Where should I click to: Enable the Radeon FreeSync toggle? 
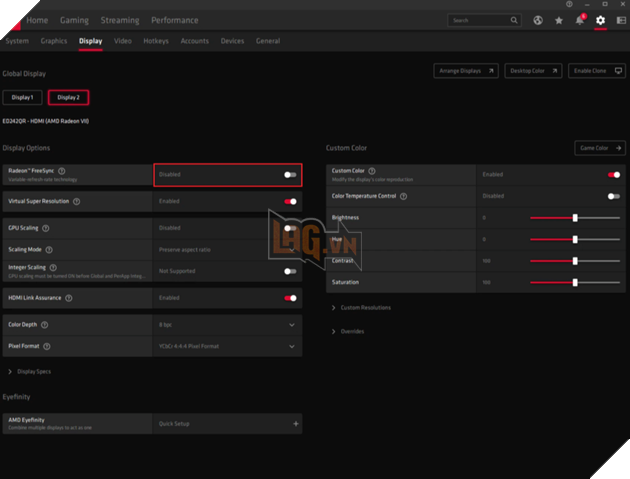(290, 174)
